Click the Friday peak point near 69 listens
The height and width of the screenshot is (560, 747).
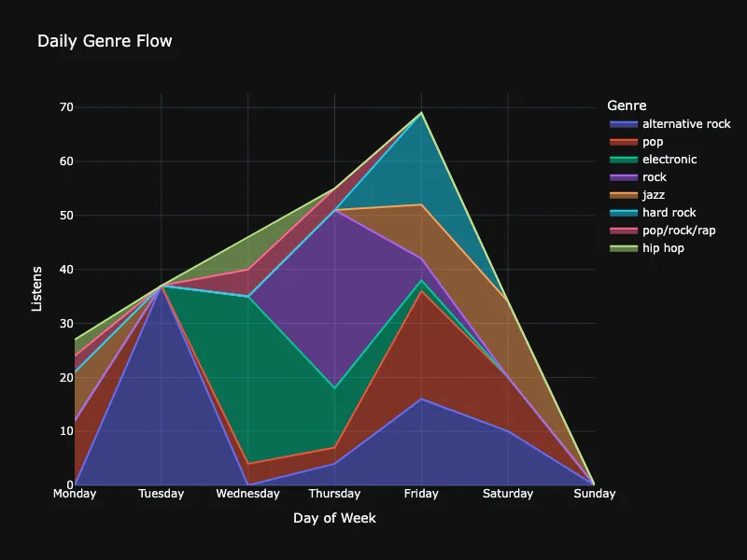[421, 113]
